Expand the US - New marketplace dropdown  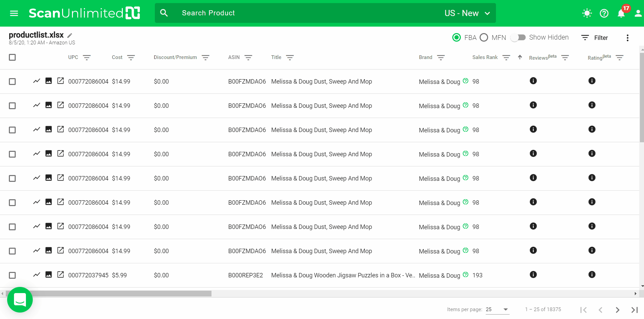click(x=467, y=13)
